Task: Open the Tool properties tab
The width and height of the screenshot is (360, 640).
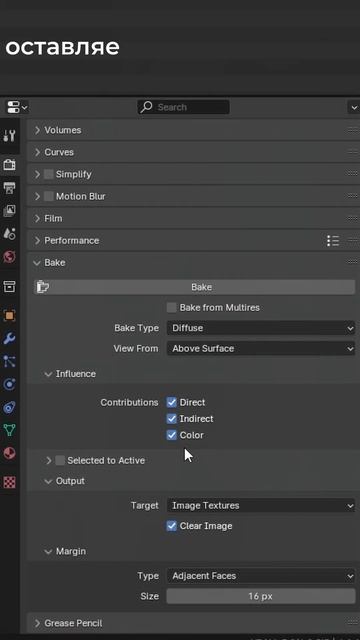Action: pyautogui.click(x=9, y=135)
